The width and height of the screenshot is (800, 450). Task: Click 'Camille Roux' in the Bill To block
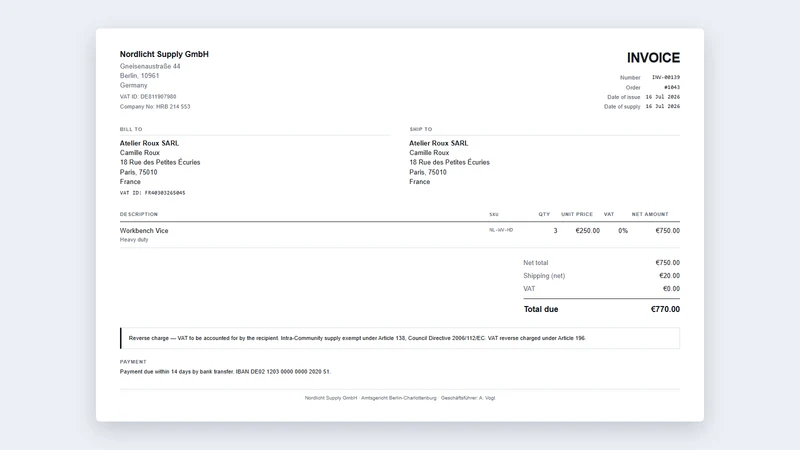[140, 153]
